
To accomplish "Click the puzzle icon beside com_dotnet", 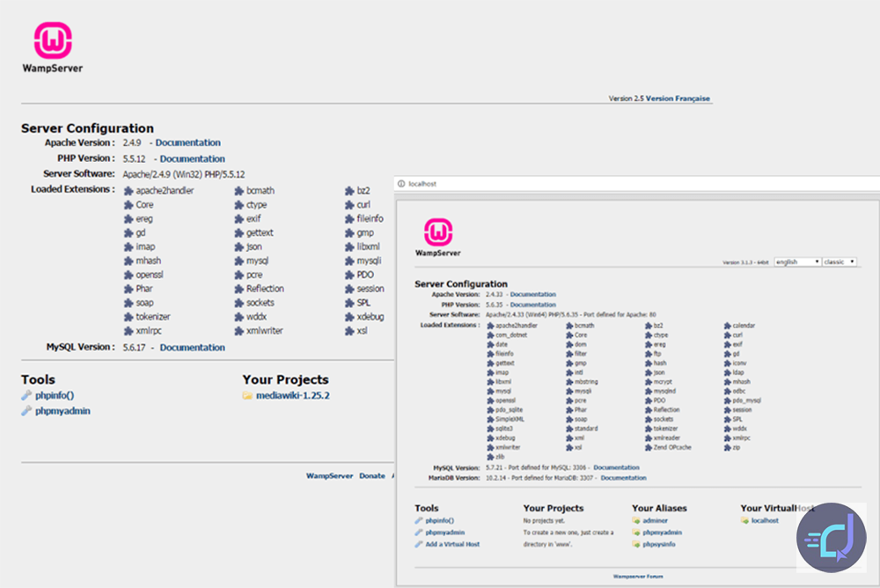I will click(490, 335).
